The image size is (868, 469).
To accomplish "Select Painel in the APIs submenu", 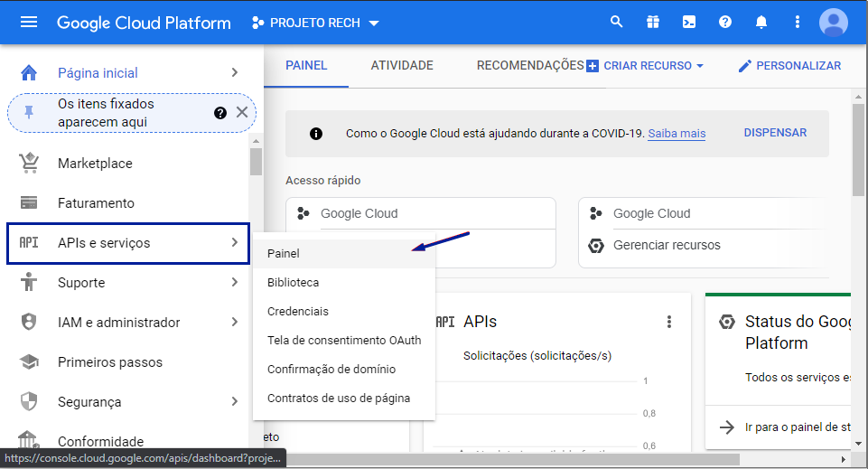I will 284,254.
